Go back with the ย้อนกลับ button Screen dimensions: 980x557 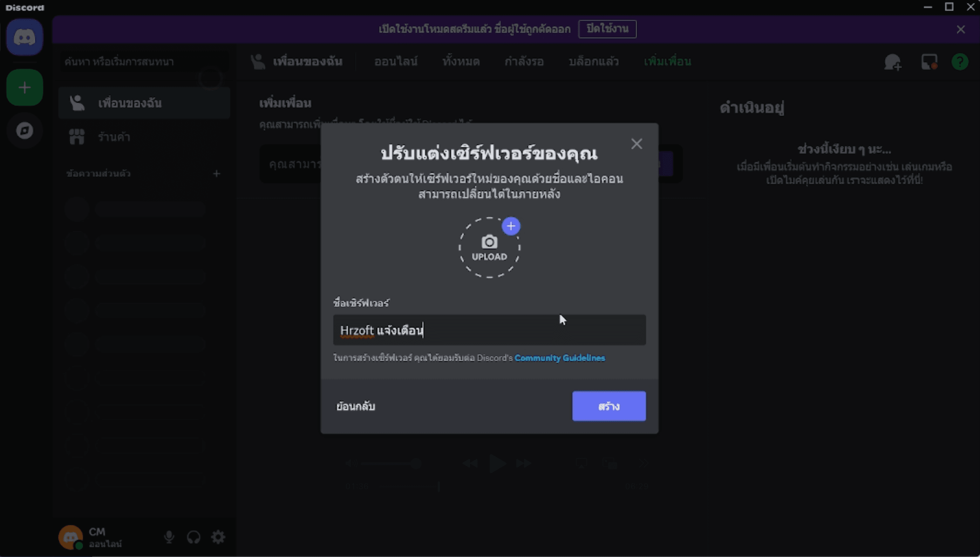(356, 406)
